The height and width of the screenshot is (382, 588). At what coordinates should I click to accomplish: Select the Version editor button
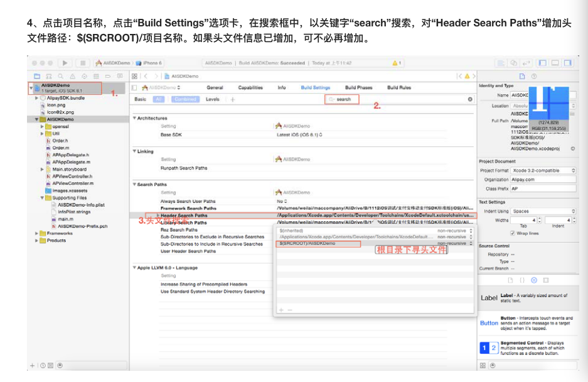coord(527,63)
